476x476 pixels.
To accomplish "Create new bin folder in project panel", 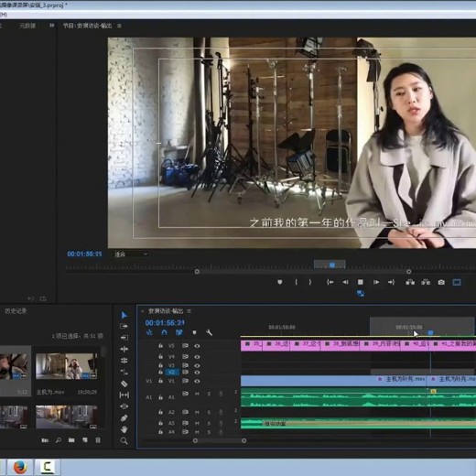I will pos(71,440).
